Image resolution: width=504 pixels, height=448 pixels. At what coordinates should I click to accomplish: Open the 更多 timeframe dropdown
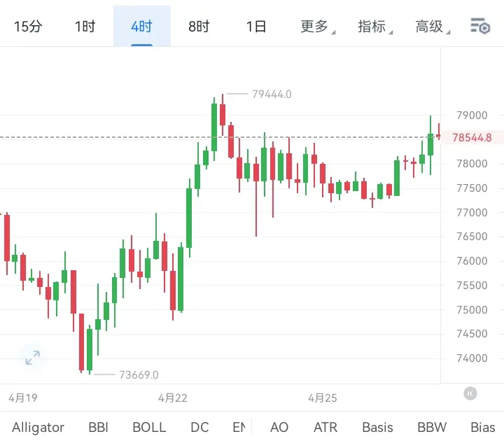click(317, 27)
